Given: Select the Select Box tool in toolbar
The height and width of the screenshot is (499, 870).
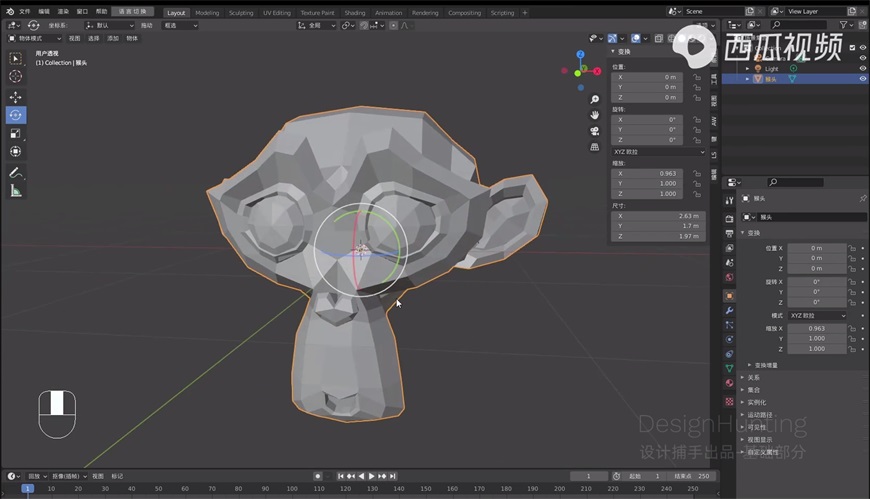Looking at the screenshot, I should (x=16, y=58).
